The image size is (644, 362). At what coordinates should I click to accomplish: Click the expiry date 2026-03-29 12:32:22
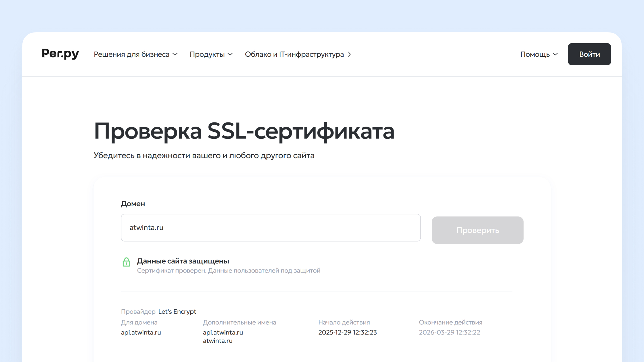click(449, 332)
